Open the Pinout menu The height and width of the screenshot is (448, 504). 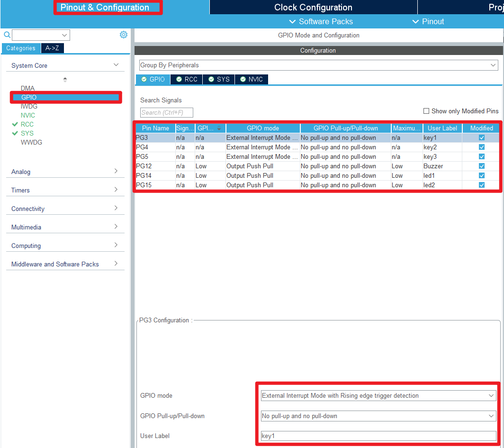pyautogui.click(x=428, y=21)
